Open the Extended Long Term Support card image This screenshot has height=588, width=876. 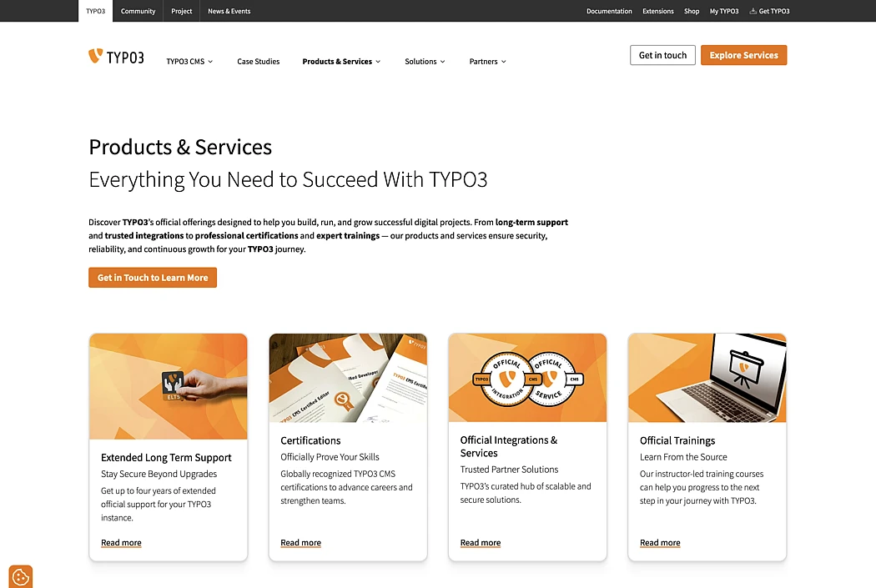pyautogui.click(x=169, y=386)
